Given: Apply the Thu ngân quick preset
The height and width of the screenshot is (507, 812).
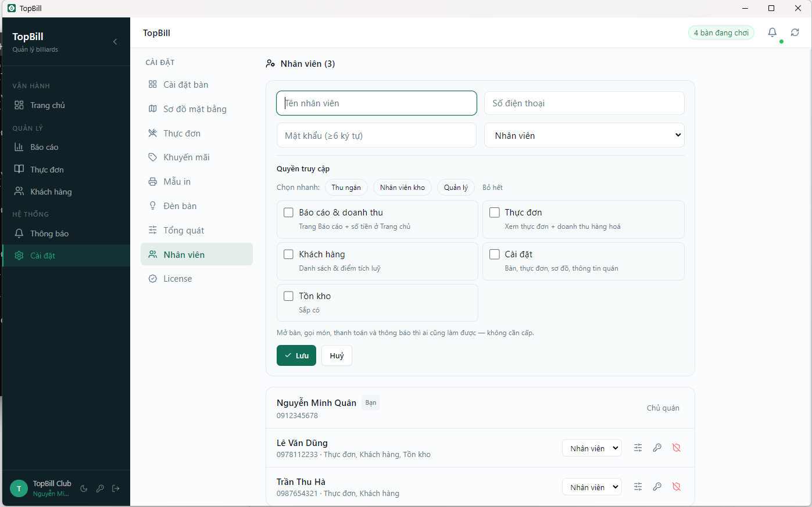Looking at the screenshot, I should pyautogui.click(x=346, y=188).
